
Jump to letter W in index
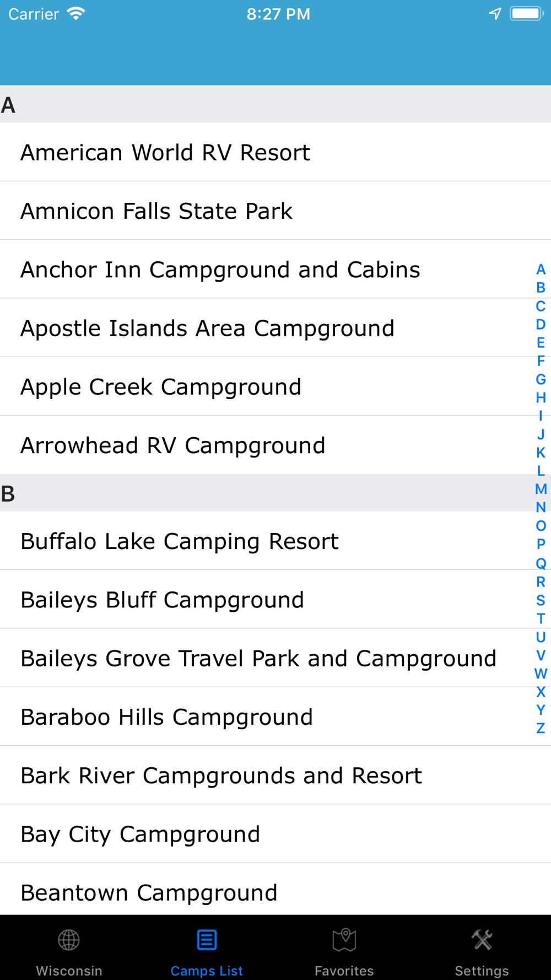click(x=541, y=673)
